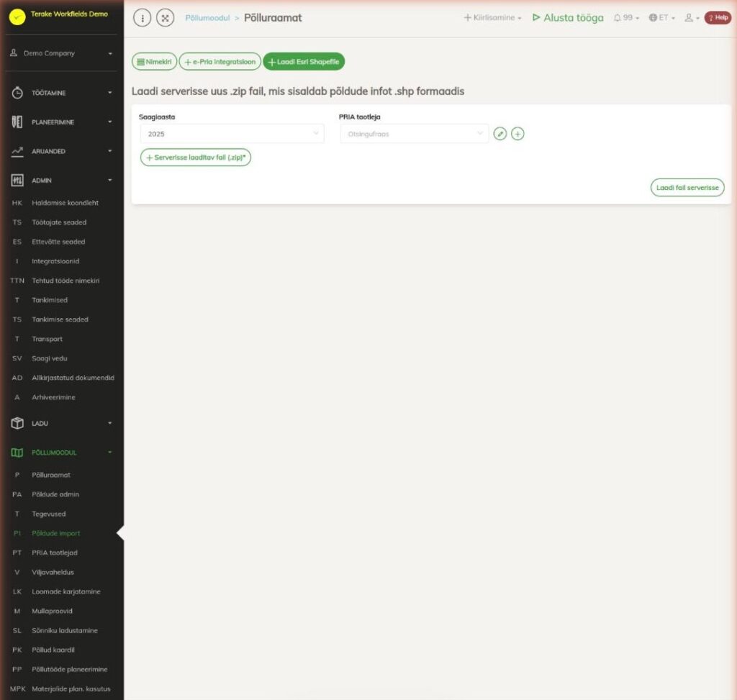Follow the Põllumoodul breadcrumb link
Image resolution: width=737 pixels, height=700 pixels.
click(x=207, y=18)
